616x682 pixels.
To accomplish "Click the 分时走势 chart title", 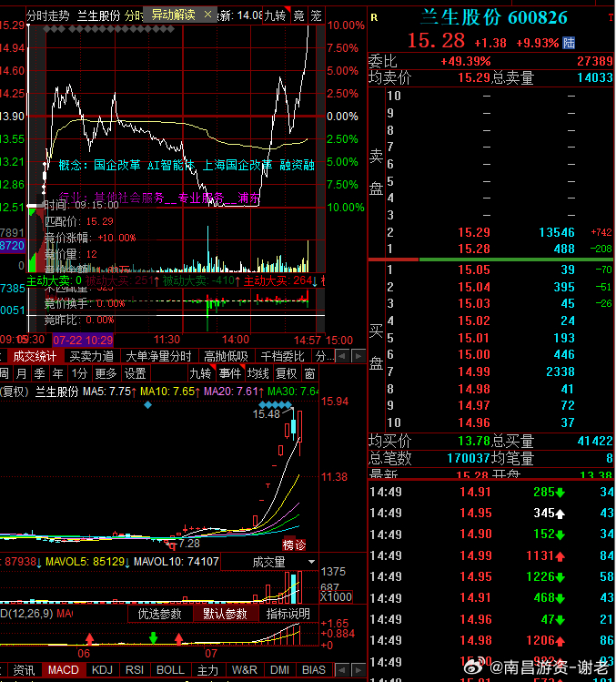I will (x=48, y=16).
